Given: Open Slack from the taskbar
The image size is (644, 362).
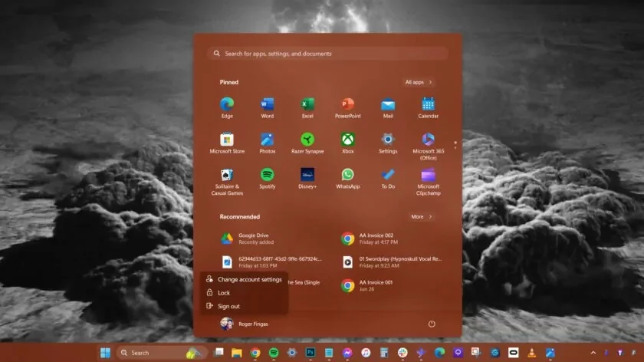Looking at the screenshot, I should click(x=402, y=353).
